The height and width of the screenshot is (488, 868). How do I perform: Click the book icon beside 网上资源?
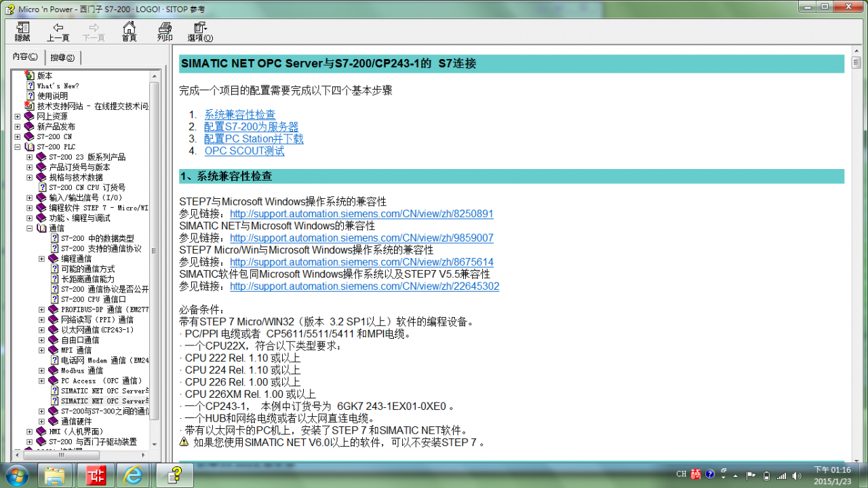29,116
